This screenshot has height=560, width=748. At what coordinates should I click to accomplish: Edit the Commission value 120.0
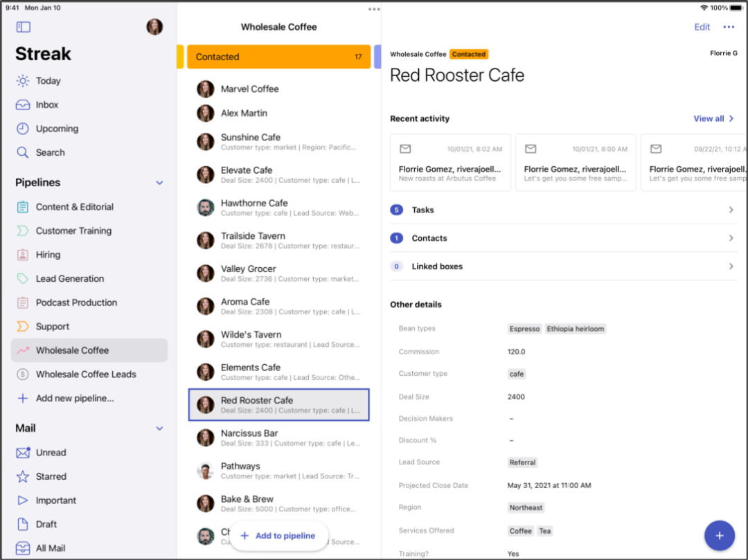coord(516,352)
